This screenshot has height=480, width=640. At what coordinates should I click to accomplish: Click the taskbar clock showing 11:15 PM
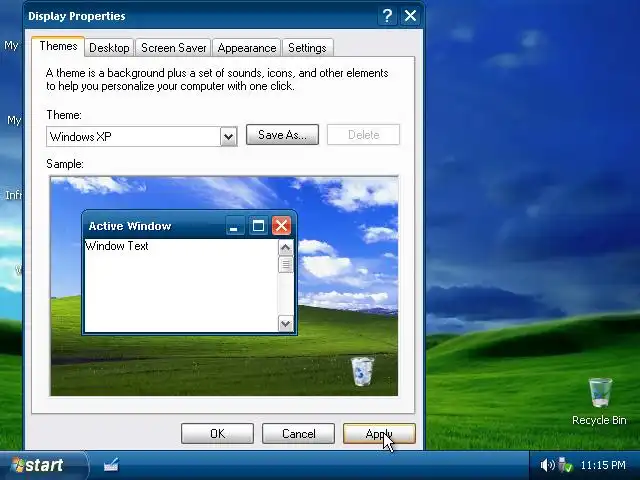point(603,465)
